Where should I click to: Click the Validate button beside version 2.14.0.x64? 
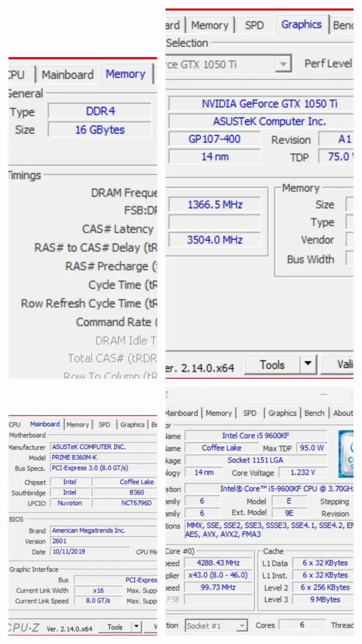tap(343, 365)
